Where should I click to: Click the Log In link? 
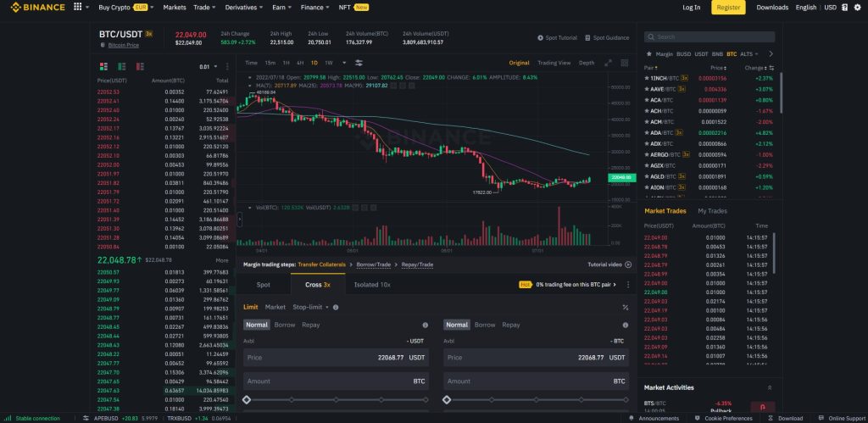click(x=691, y=7)
